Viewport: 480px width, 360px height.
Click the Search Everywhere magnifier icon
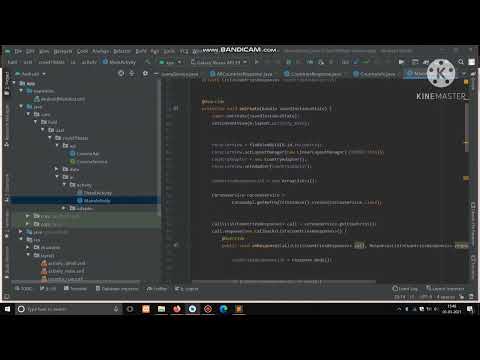pyautogui.click(x=461, y=62)
